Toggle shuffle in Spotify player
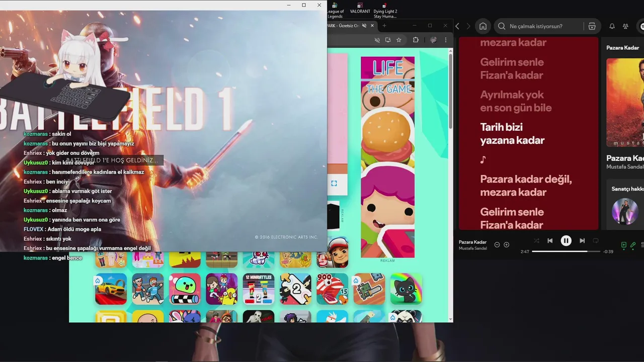The height and width of the screenshot is (362, 644). pyautogui.click(x=536, y=241)
